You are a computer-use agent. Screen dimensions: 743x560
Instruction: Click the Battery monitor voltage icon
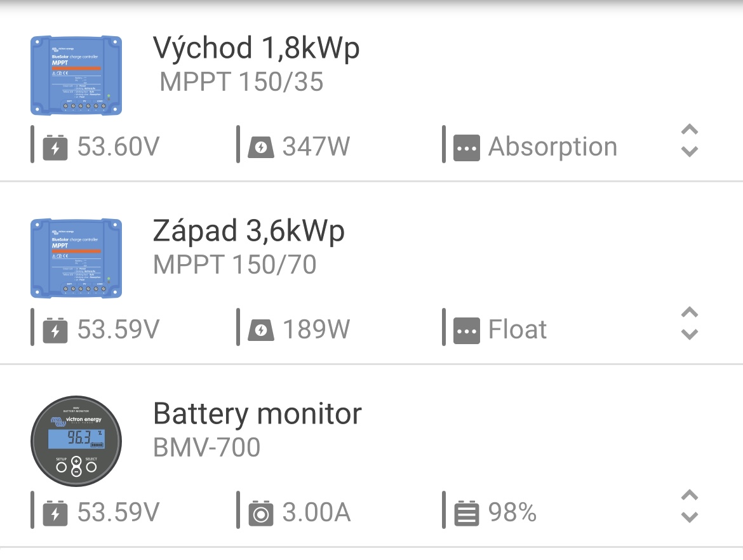55,513
